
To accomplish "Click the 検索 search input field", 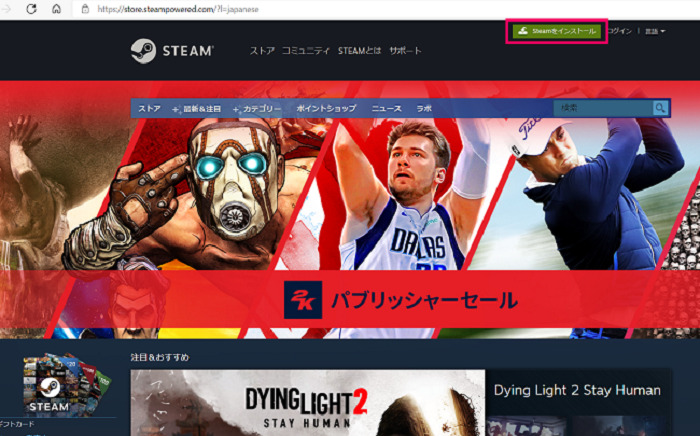I will (603, 108).
